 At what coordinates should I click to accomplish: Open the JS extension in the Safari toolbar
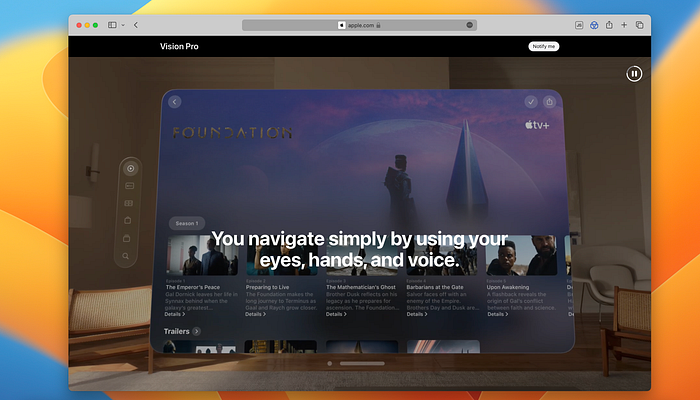pyautogui.click(x=579, y=25)
